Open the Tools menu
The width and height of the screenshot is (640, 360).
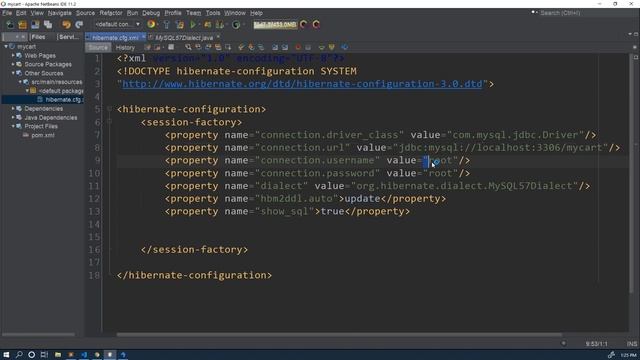tap(213, 13)
